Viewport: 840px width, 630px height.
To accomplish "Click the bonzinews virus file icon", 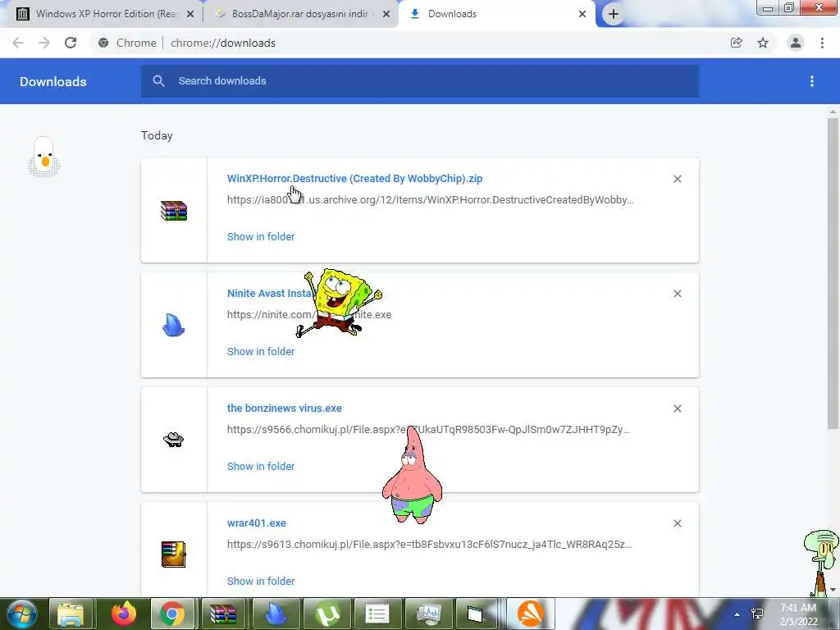I will 174,440.
